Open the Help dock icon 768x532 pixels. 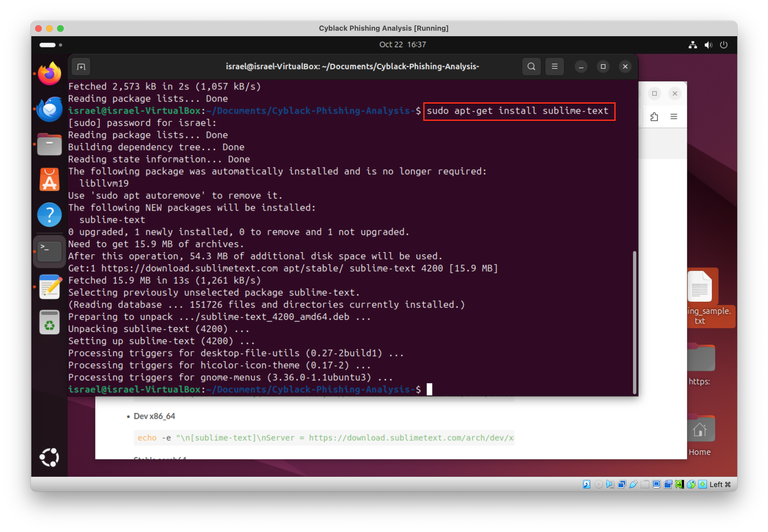click(49, 215)
